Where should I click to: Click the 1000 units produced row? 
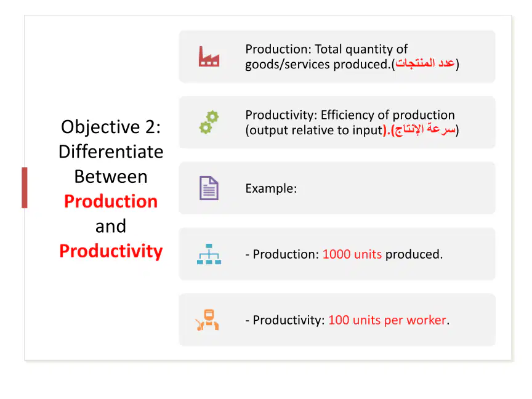click(x=337, y=254)
